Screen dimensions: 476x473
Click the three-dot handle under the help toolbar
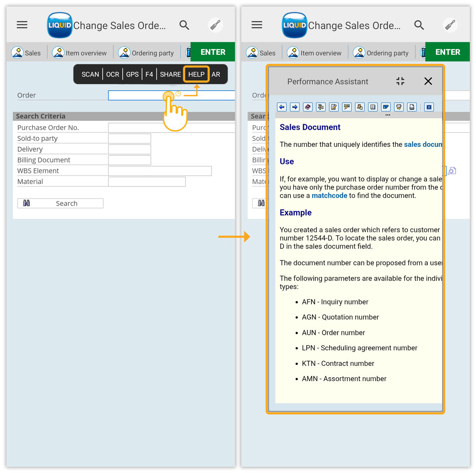[x=388, y=115]
